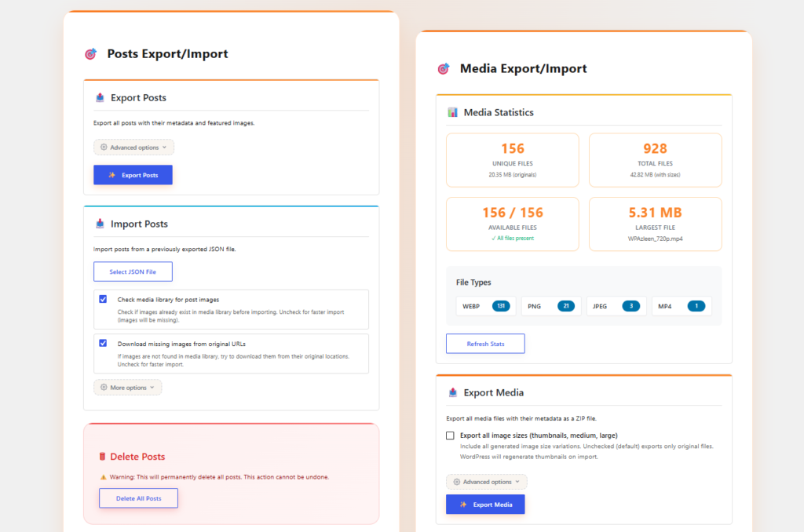The width and height of the screenshot is (804, 532).
Task: Click the Delete Posts heading
Action: [137, 457]
